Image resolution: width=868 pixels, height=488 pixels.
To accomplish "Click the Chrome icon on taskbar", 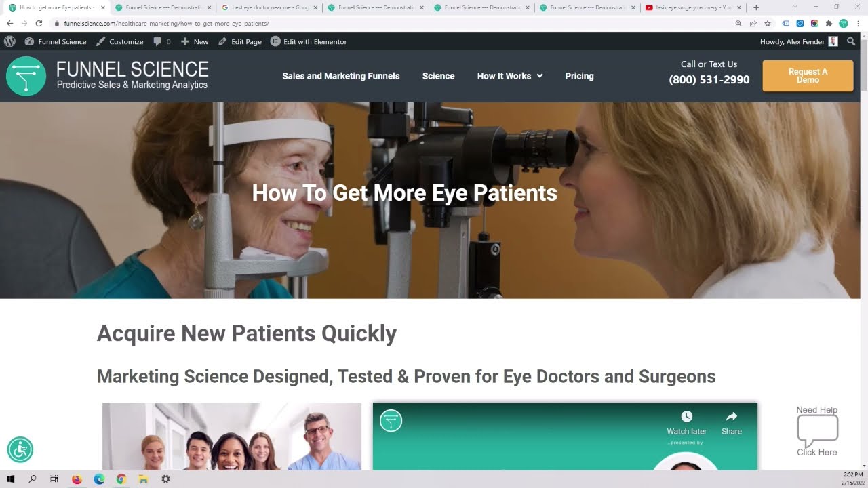I will 121,479.
